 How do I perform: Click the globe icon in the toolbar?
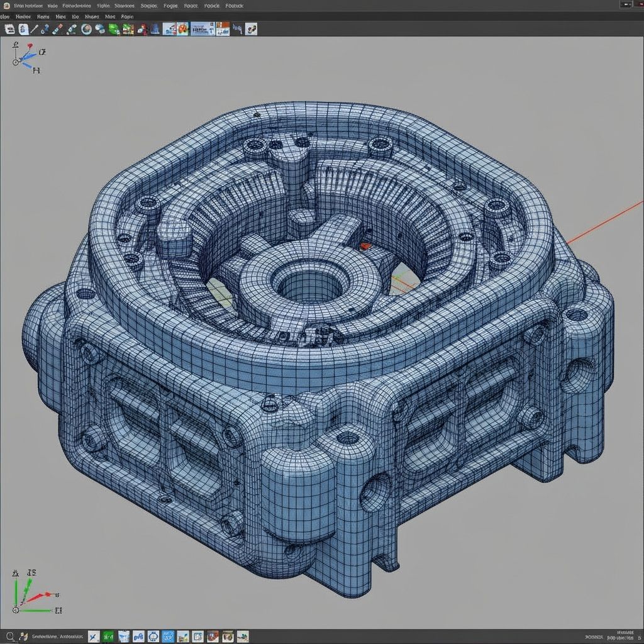tap(86, 28)
